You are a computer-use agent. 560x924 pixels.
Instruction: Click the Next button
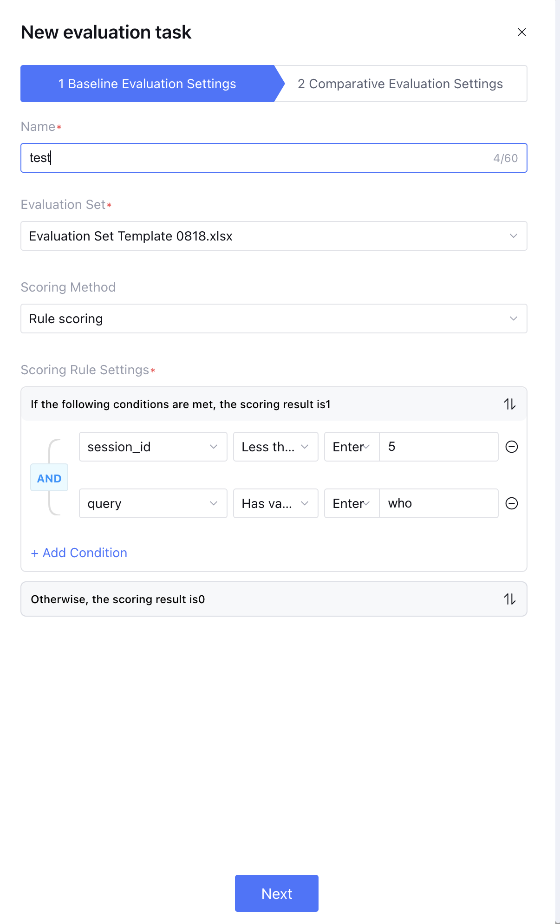tap(277, 893)
